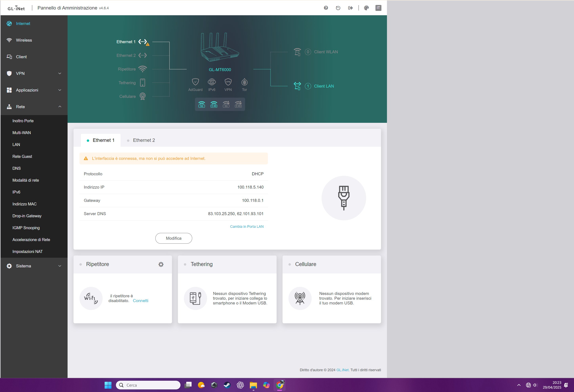Click the IPv6 globe icon

(212, 82)
